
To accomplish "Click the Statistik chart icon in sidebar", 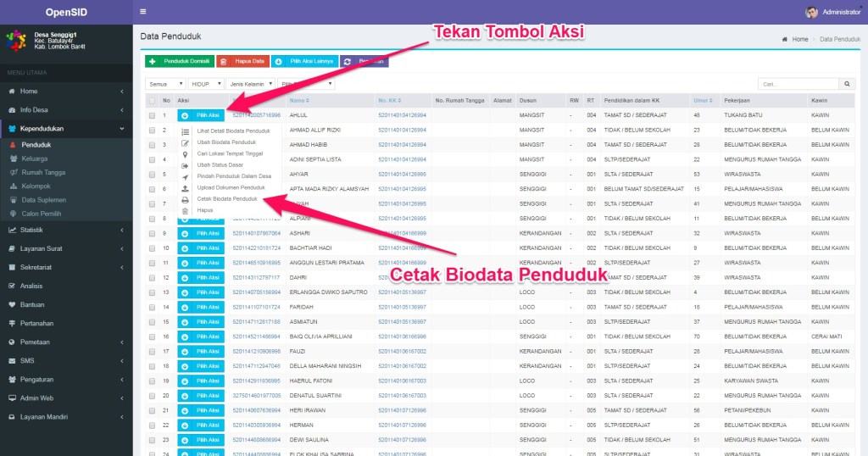I will coord(12,231).
